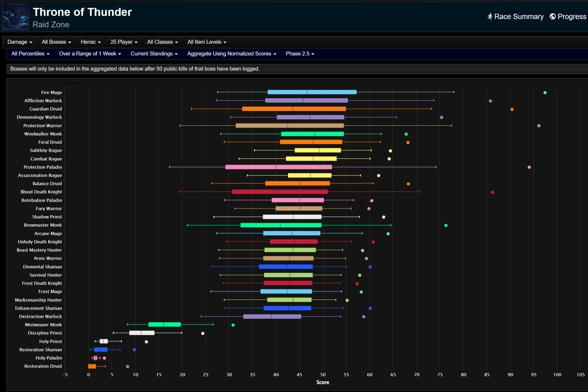Open the All Percentiles menu

tap(30, 54)
